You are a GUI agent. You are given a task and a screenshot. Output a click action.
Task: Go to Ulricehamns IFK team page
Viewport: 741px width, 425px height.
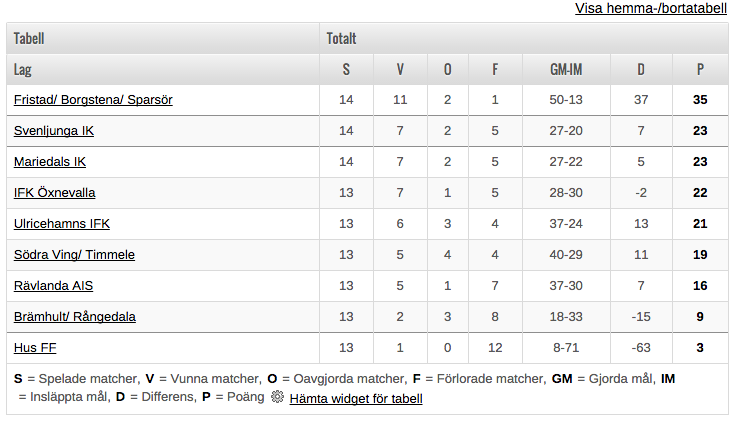(x=62, y=224)
